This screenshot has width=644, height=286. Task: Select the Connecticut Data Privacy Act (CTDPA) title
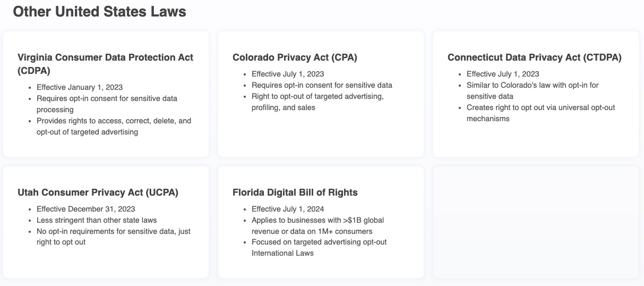coord(534,57)
